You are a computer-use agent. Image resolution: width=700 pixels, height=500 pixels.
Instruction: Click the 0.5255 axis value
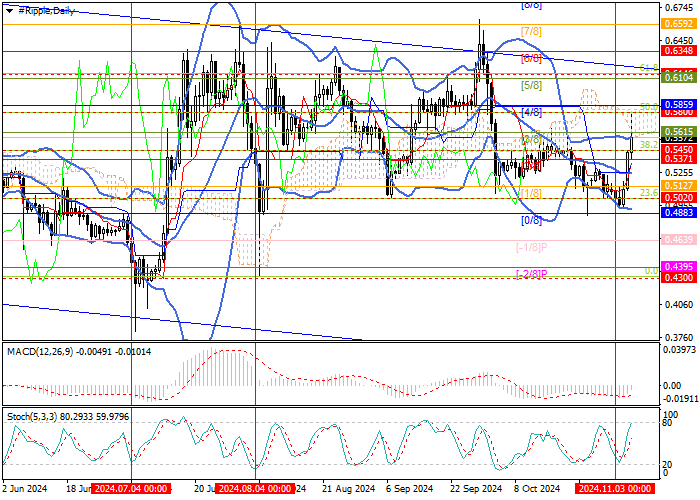pyautogui.click(x=679, y=173)
